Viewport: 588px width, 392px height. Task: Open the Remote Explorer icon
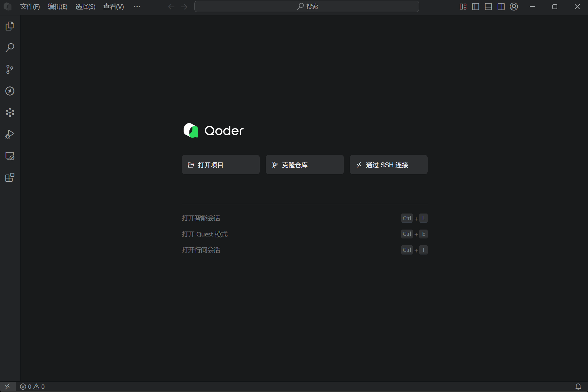[x=9, y=156]
